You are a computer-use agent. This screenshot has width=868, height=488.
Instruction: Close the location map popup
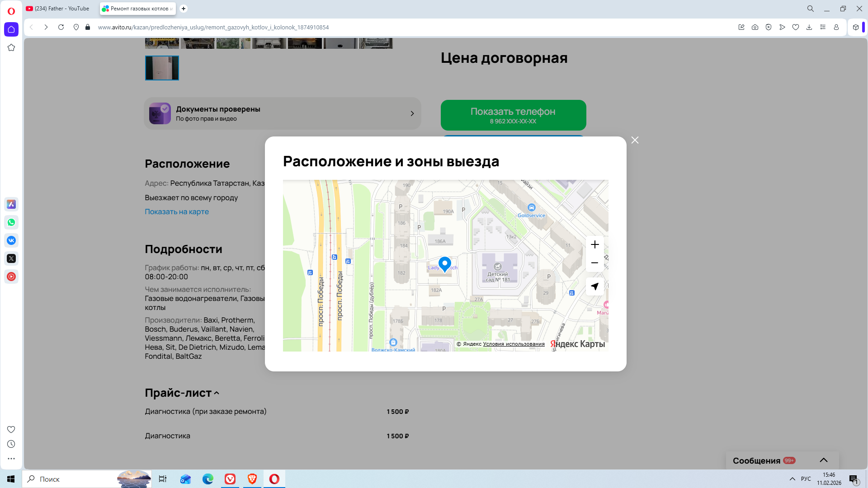click(635, 140)
